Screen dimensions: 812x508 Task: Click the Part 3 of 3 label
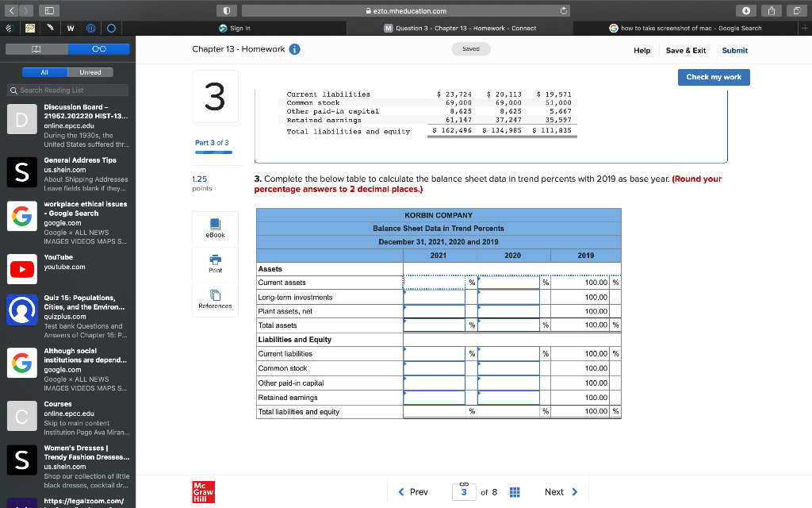click(x=212, y=143)
